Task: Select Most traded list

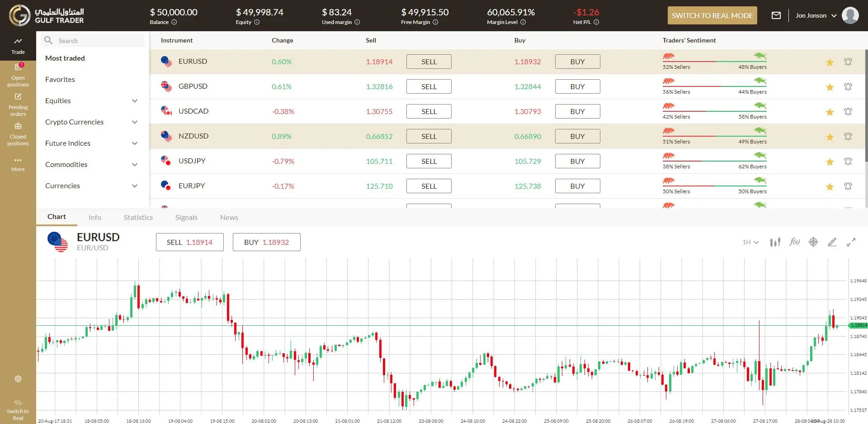Action: click(65, 58)
